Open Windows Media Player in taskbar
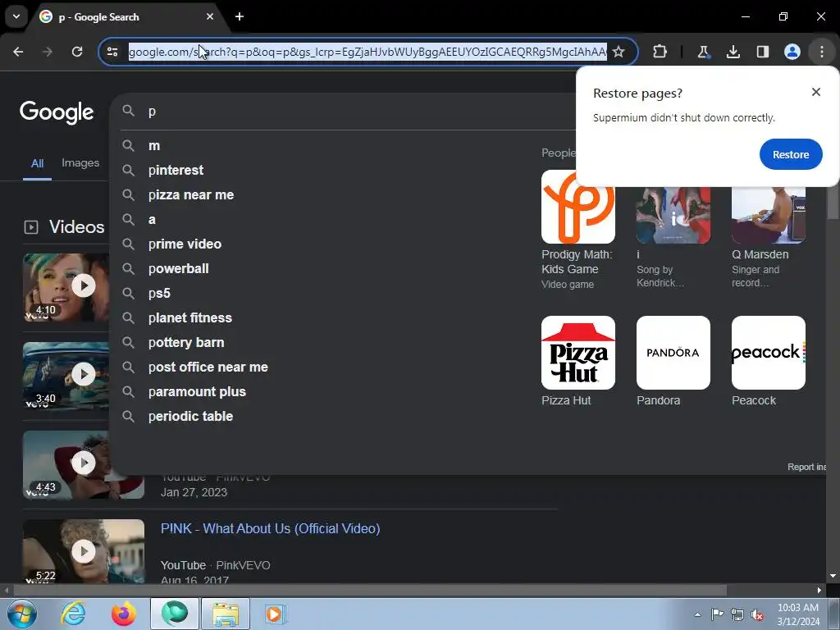This screenshot has width=840, height=630. pos(276,614)
